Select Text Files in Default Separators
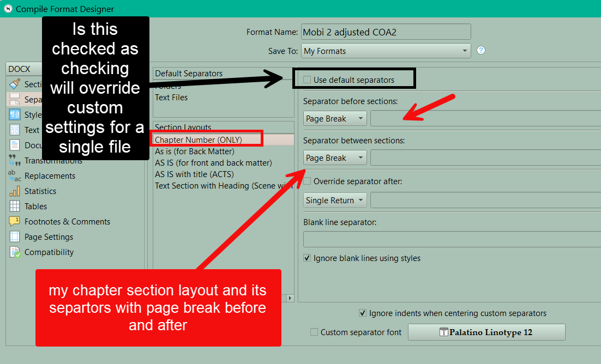 171,98
